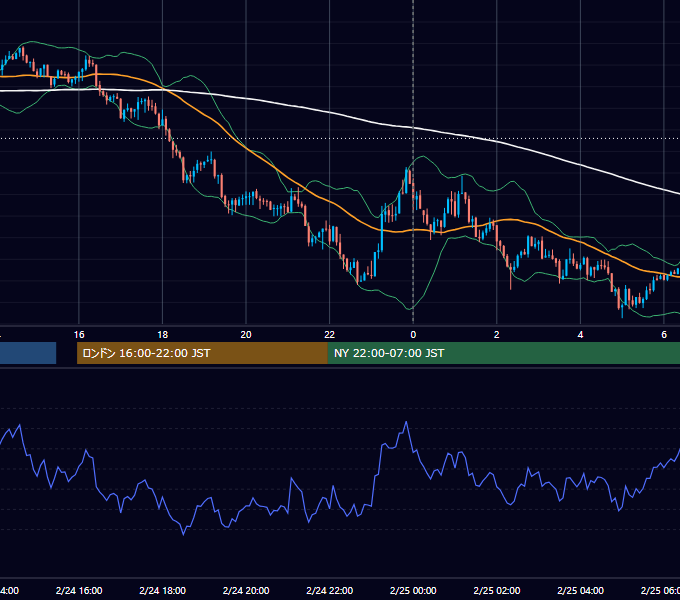Click the 2/24 20:00 time label
The height and width of the screenshot is (600, 680).
tap(246, 590)
